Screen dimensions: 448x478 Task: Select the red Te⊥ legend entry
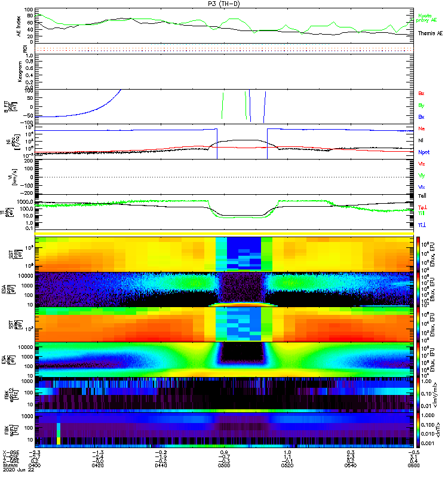tap(422, 207)
